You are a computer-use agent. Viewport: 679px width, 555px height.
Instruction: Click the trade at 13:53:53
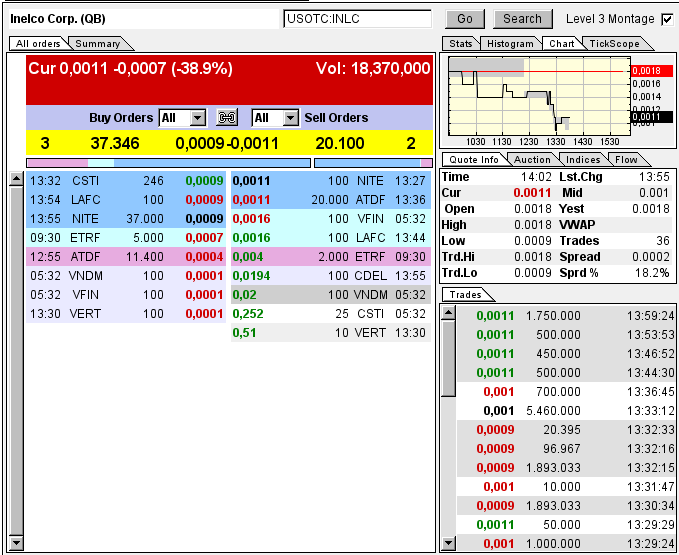566,335
